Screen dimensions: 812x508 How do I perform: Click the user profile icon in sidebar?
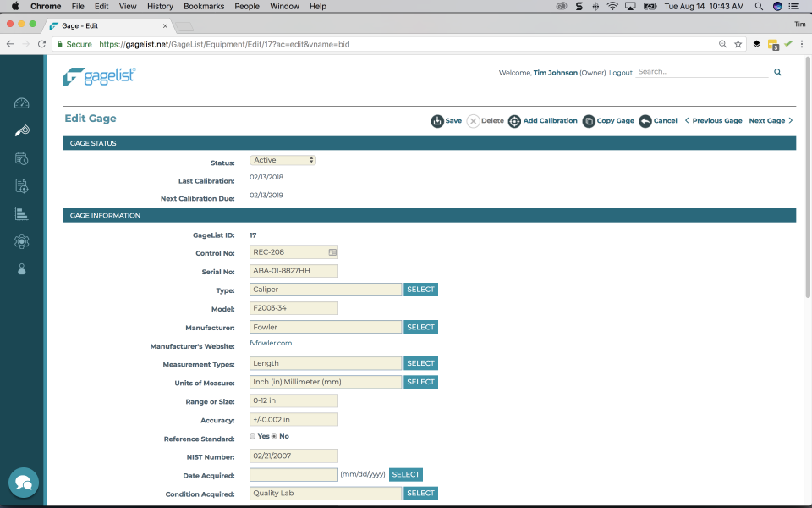(21, 269)
